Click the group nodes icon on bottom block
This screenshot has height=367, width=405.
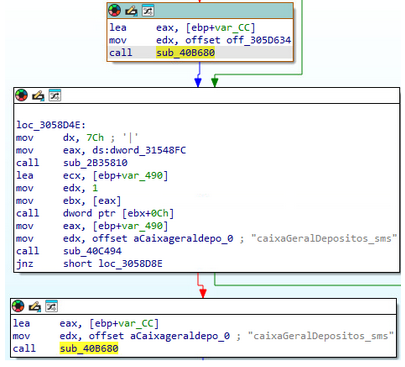(x=51, y=306)
